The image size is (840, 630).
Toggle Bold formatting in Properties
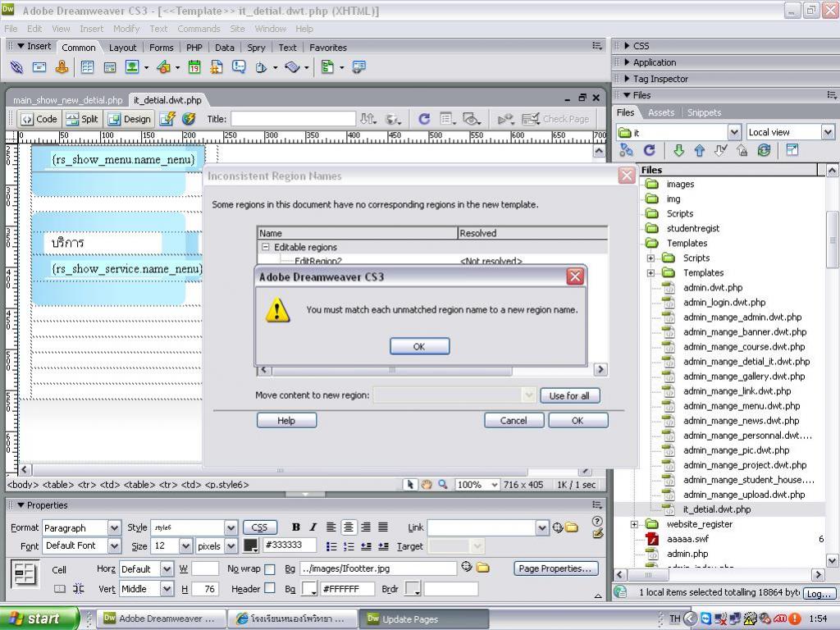tap(295, 527)
